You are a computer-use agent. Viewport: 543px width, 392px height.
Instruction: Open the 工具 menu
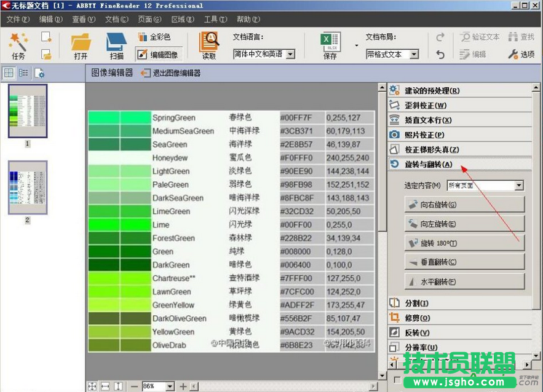pos(215,19)
